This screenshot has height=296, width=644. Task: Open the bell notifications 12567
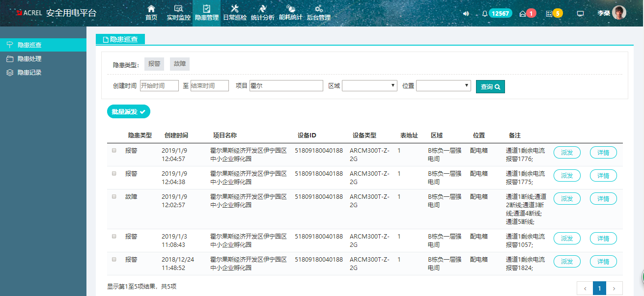(497, 13)
